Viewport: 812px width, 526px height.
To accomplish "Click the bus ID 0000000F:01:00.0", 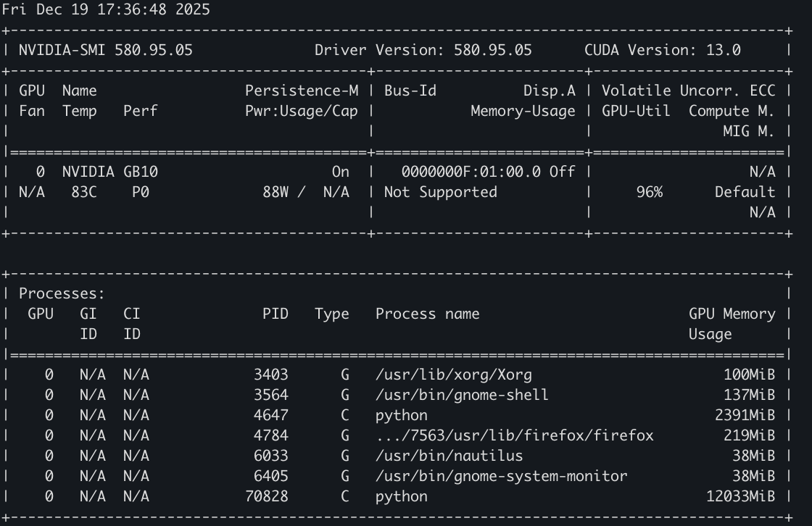I will pyautogui.click(x=471, y=172).
